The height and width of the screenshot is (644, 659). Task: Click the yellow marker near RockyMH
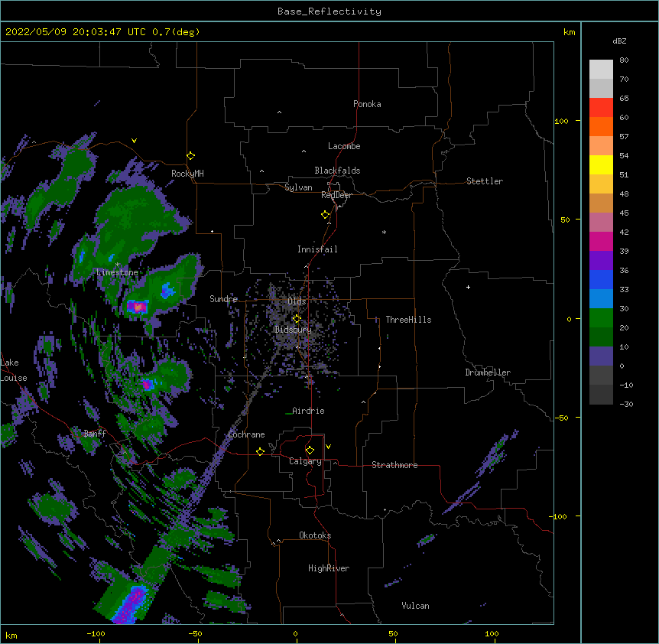pos(190,156)
